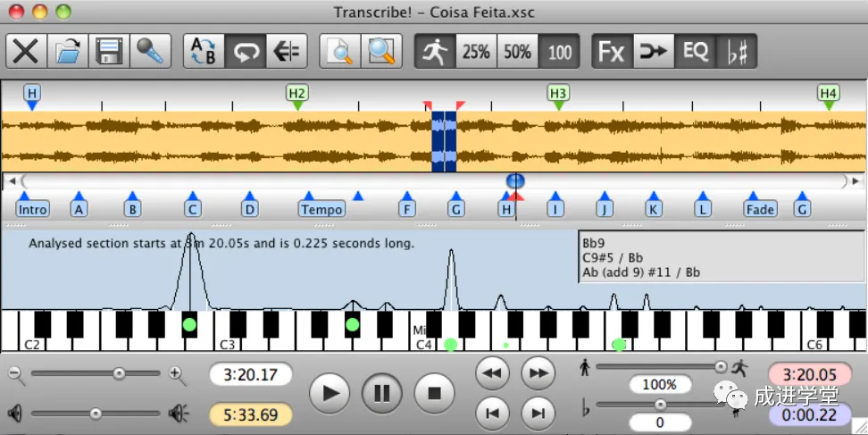Skip to previous marker button

click(493, 413)
